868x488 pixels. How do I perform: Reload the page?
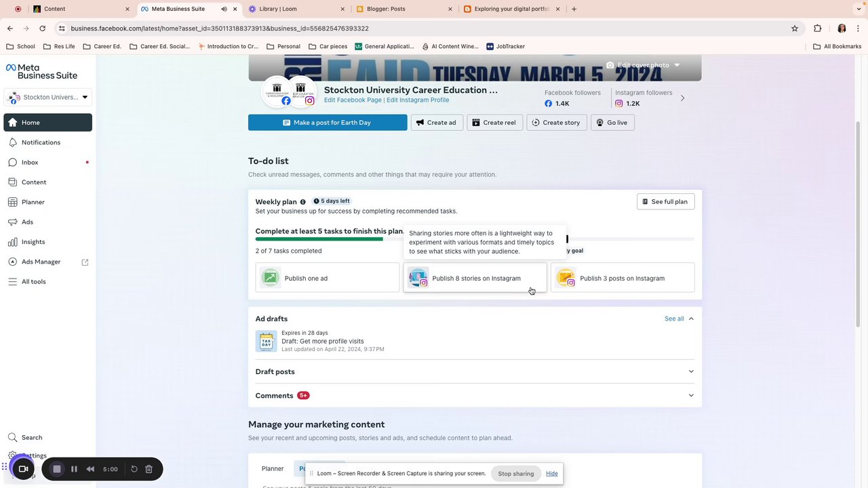coord(42,28)
